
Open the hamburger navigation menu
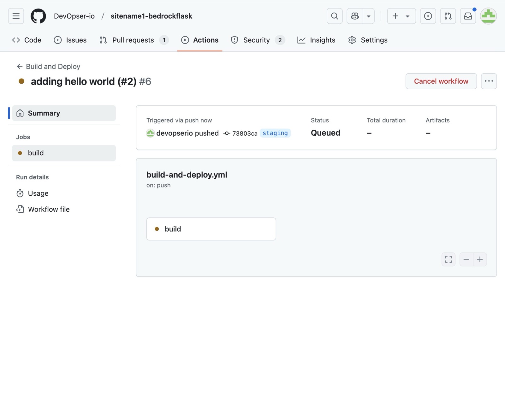(x=16, y=16)
